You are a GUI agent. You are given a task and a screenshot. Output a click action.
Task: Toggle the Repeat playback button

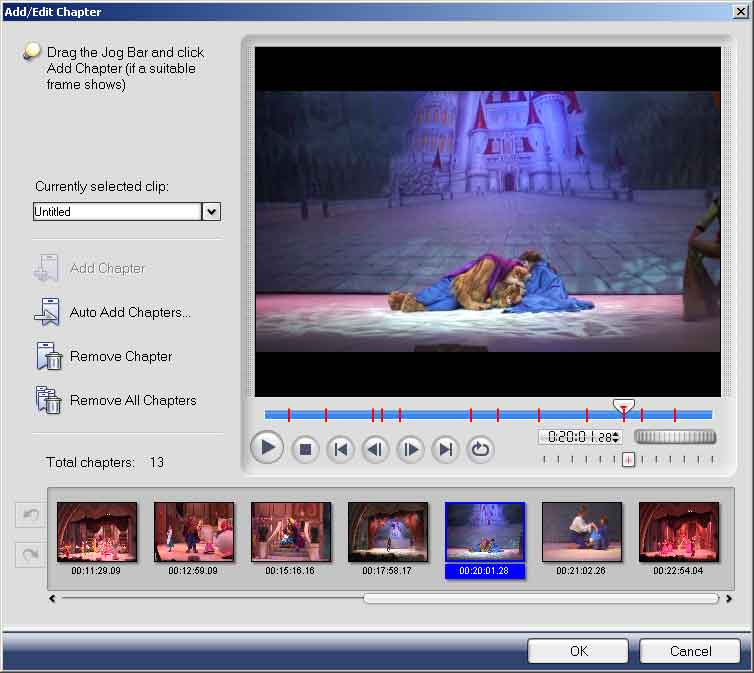pos(480,449)
